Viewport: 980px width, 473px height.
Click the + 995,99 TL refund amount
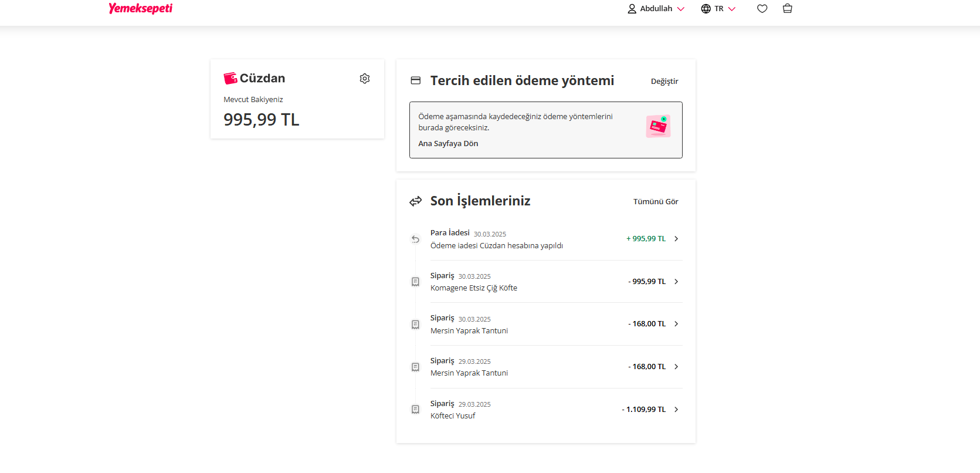[x=646, y=239]
